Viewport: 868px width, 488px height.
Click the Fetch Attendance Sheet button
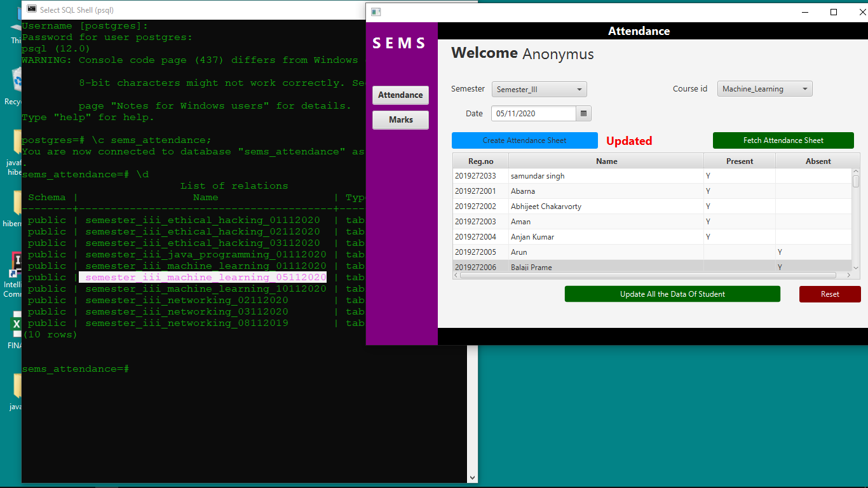tap(783, 140)
